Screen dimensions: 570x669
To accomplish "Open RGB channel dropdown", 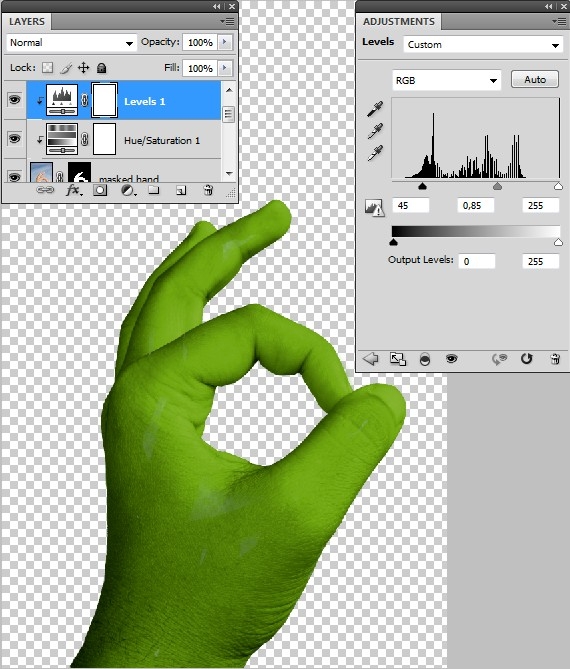I will [x=446, y=80].
